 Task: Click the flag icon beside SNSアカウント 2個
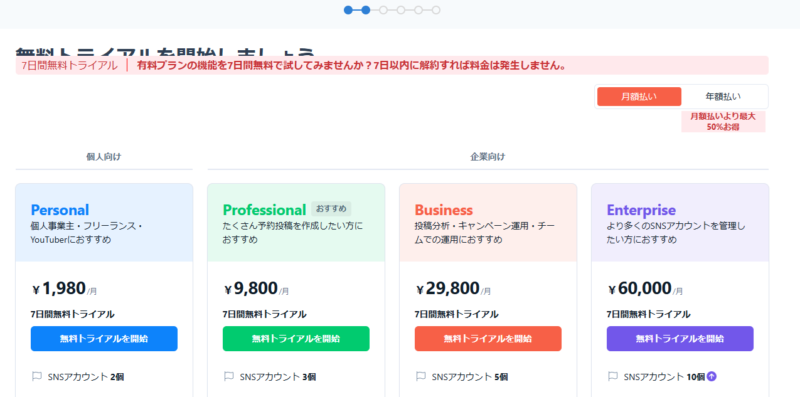(x=37, y=377)
